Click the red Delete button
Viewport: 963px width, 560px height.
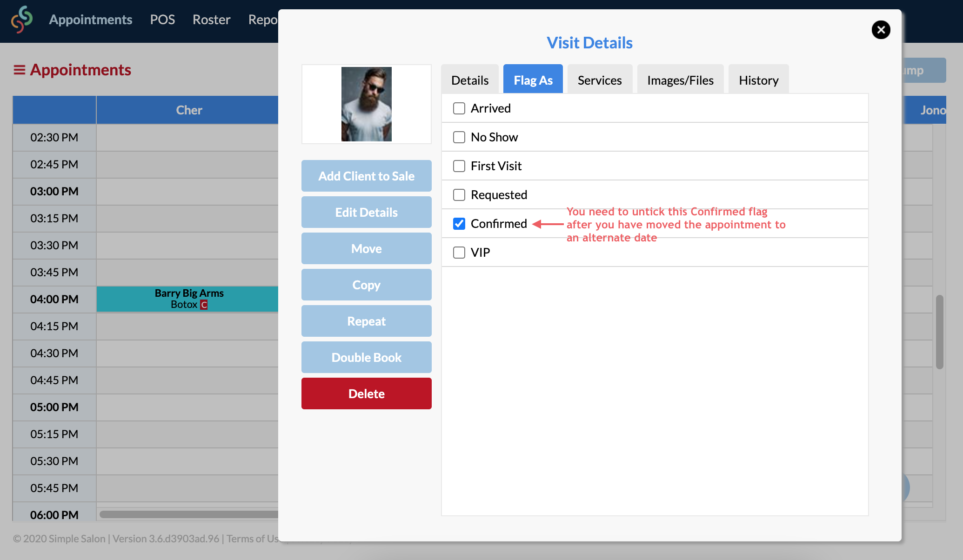(366, 393)
